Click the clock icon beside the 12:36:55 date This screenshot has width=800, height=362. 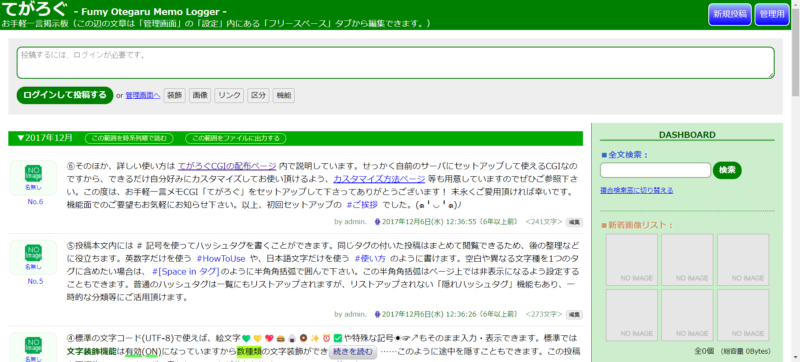tap(378, 222)
